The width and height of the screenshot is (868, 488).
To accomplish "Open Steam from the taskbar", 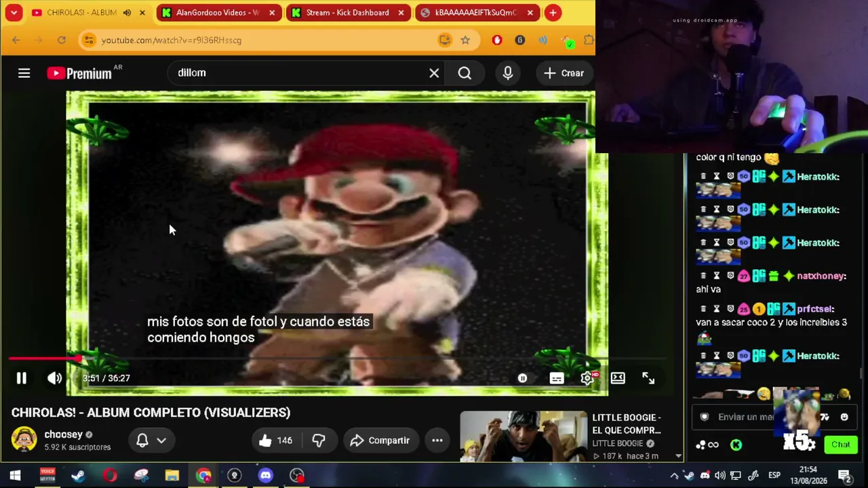I will coord(78,475).
